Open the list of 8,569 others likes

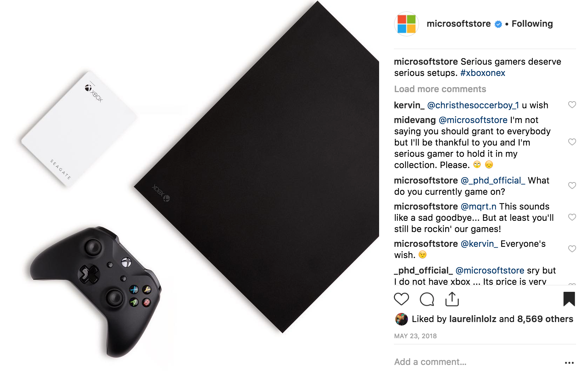point(545,319)
